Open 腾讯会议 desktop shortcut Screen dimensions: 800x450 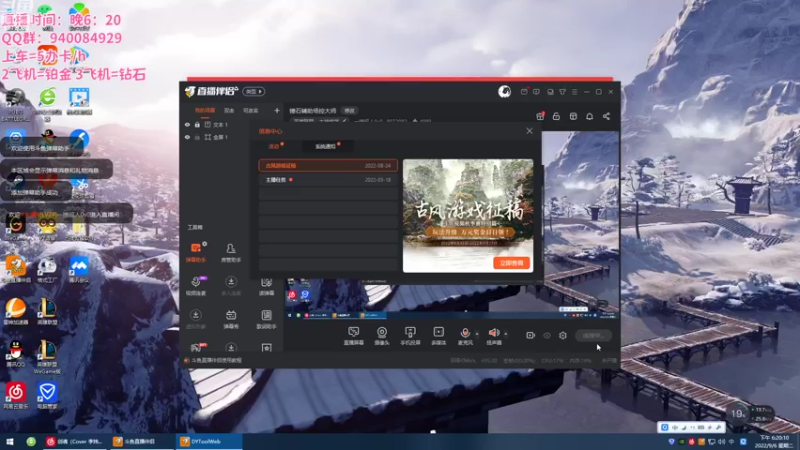pyautogui.click(x=79, y=269)
